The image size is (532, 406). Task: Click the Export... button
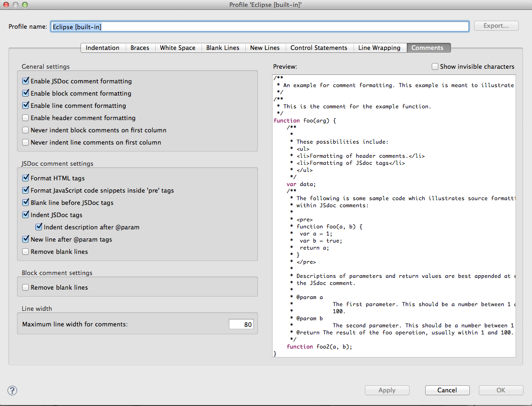[496, 26]
